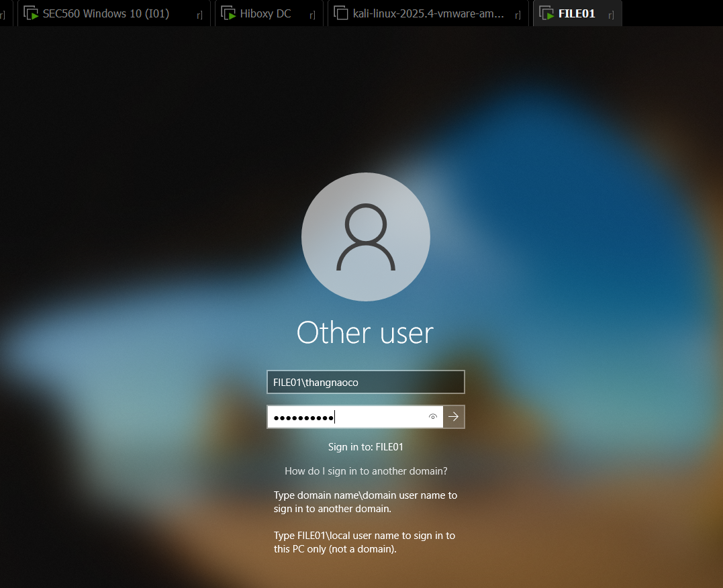Screen dimensions: 723x588
Task: Click the VM icon on the FILE01 tab
Action: point(546,13)
